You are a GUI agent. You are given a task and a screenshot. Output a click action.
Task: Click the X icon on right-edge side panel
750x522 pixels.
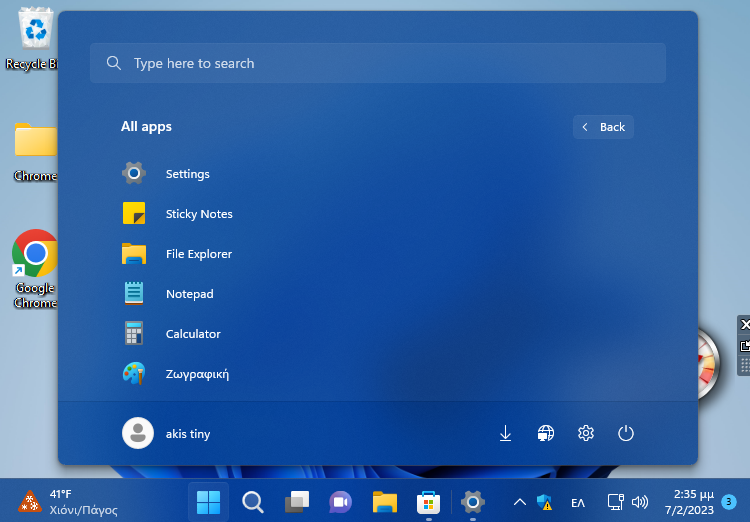click(x=745, y=324)
